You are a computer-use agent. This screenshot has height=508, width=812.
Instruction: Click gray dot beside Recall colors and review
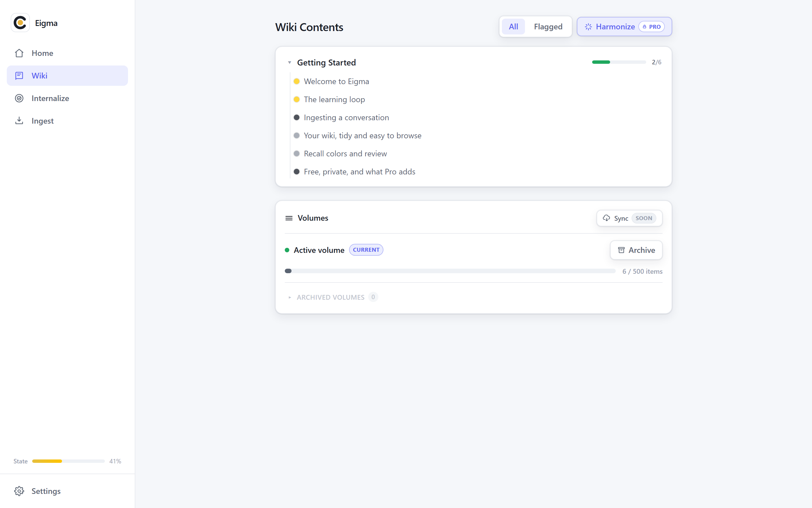(x=297, y=154)
